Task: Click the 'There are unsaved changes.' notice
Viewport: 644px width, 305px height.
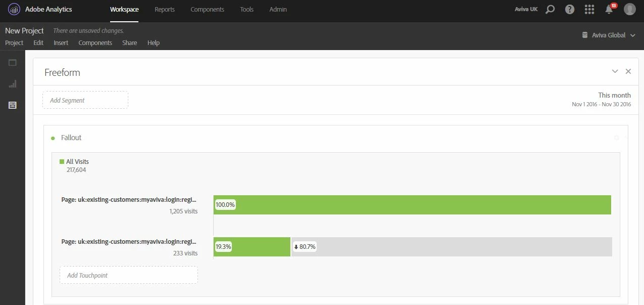Action: click(x=88, y=31)
